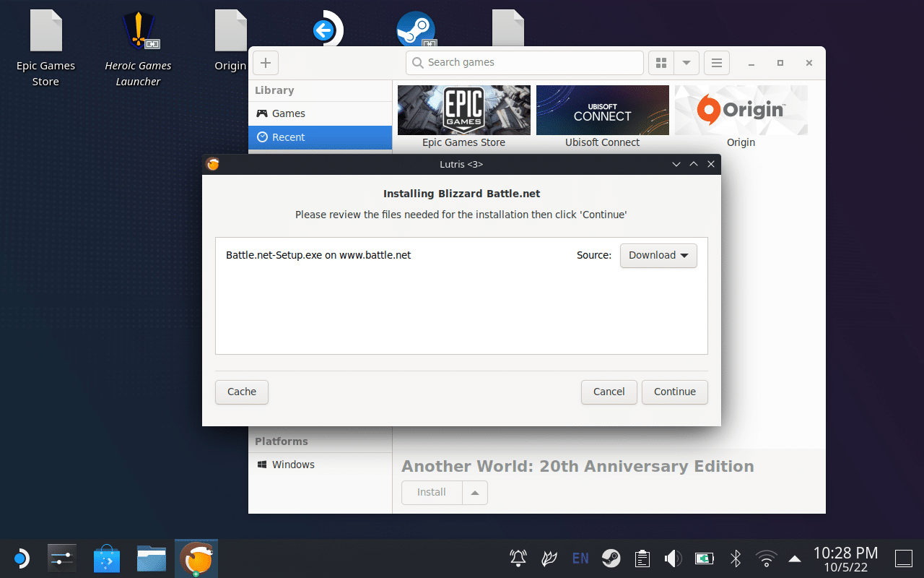Click the Steam tray icon
This screenshot has width=924, height=578.
pos(611,558)
